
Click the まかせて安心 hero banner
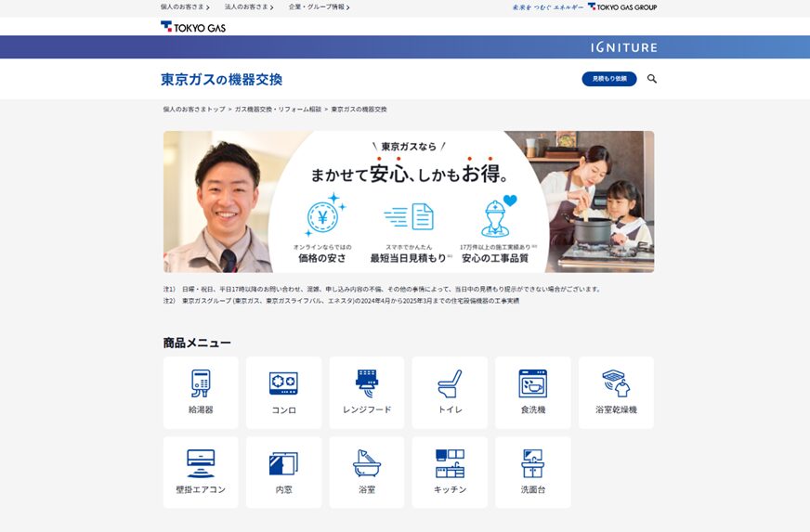click(x=409, y=201)
